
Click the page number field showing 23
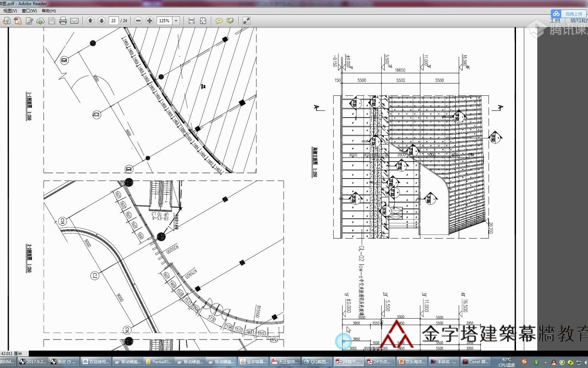[113, 21]
